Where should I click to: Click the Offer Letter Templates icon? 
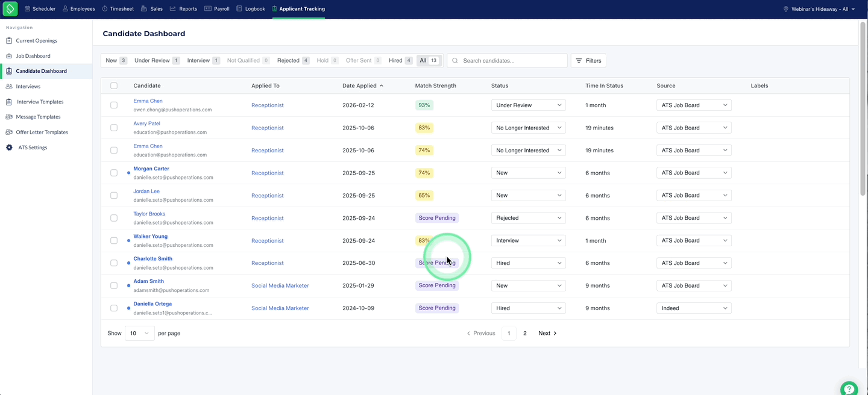(9, 132)
